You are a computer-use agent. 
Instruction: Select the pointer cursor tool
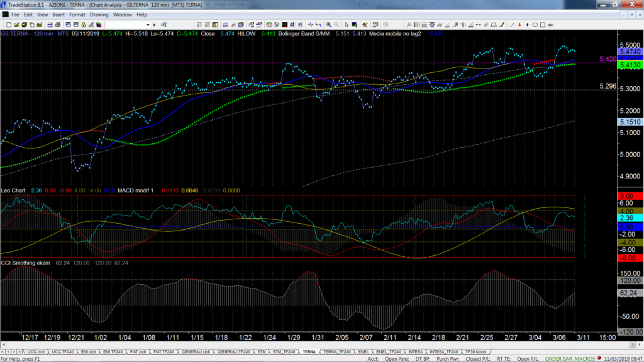pos(347,25)
